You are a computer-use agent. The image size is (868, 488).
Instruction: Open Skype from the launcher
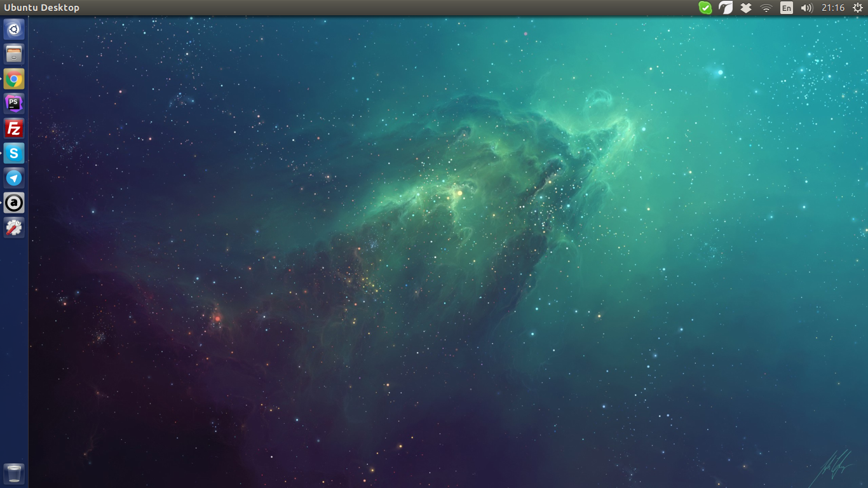(14, 153)
